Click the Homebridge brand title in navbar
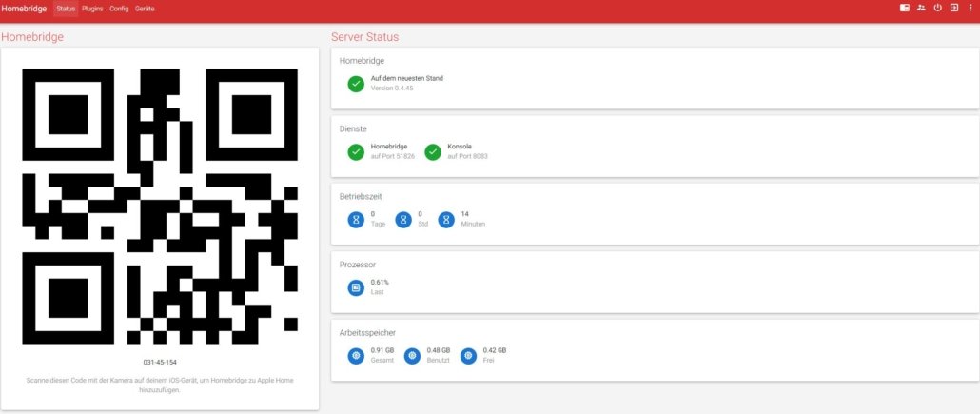The height and width of the screenshot is (414, 980). [24, 9]
